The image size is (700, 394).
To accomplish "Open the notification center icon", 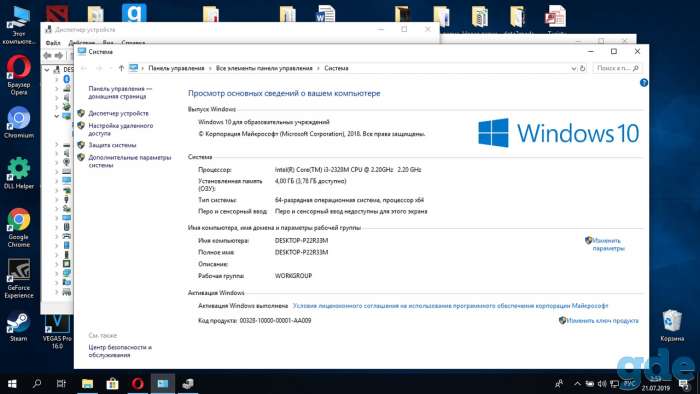I will (x=684, y=384).
